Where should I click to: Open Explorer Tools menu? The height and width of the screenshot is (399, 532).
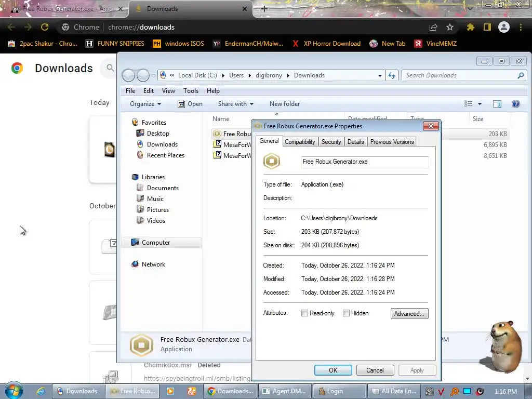(x=191, y=90)
